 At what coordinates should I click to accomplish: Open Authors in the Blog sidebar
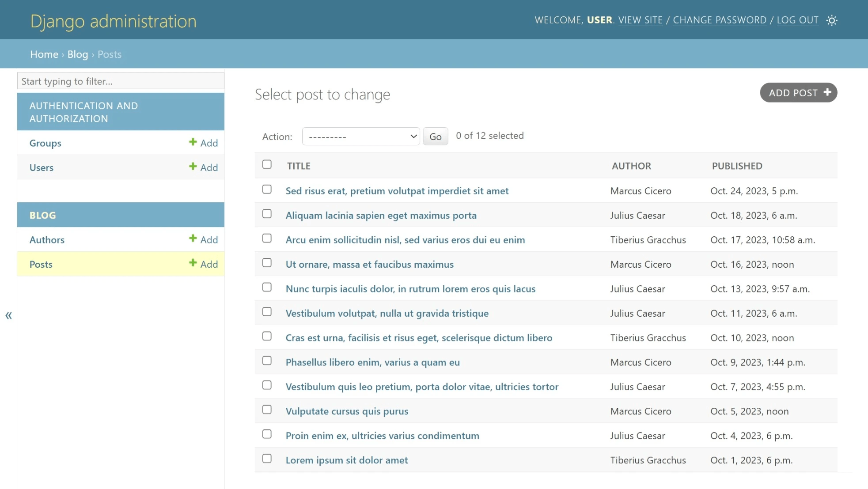tap(47, 240)
